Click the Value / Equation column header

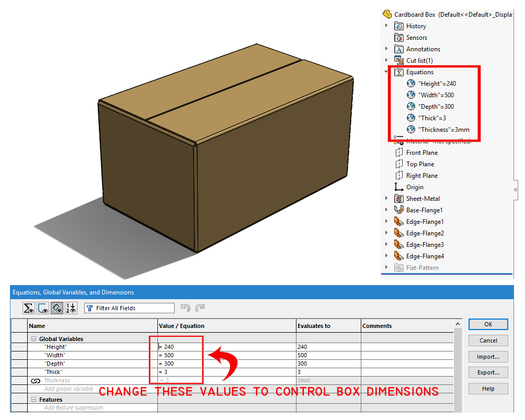click(x=226, y=326)
